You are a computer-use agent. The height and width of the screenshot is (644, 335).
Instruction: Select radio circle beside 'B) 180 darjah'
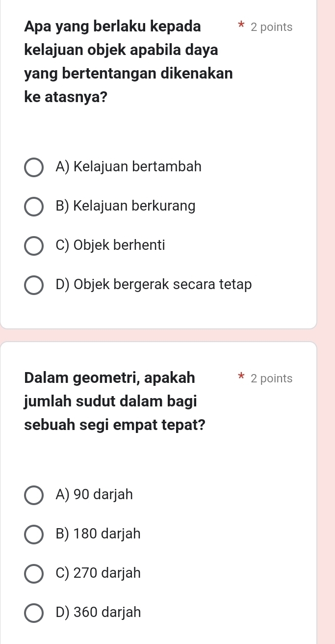point(33,534)
